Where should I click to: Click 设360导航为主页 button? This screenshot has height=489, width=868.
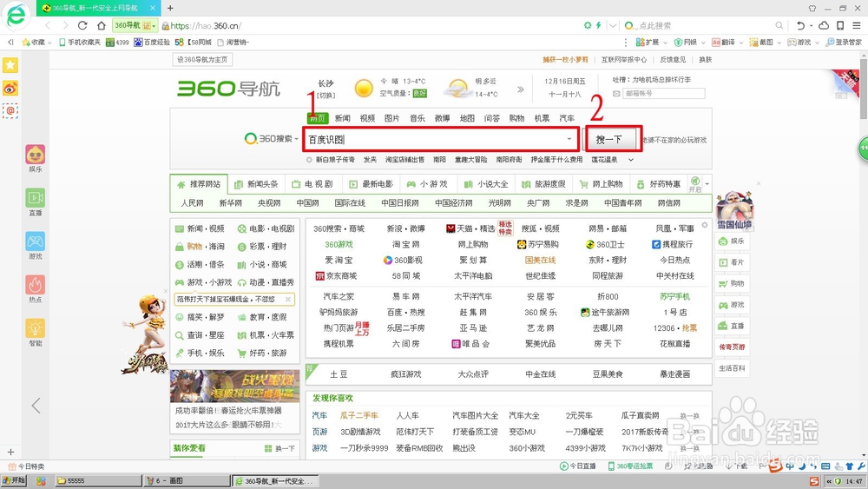pos(202,59)
